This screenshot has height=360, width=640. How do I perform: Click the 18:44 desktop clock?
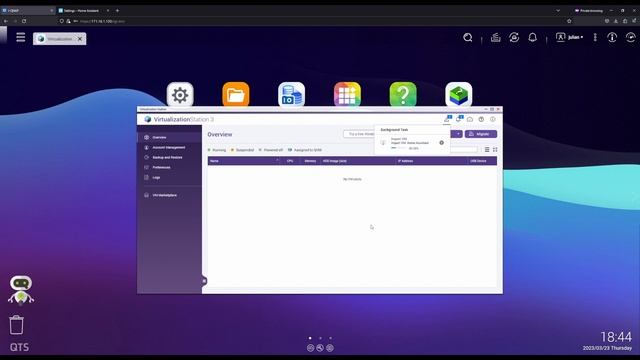tap(616, 337)
